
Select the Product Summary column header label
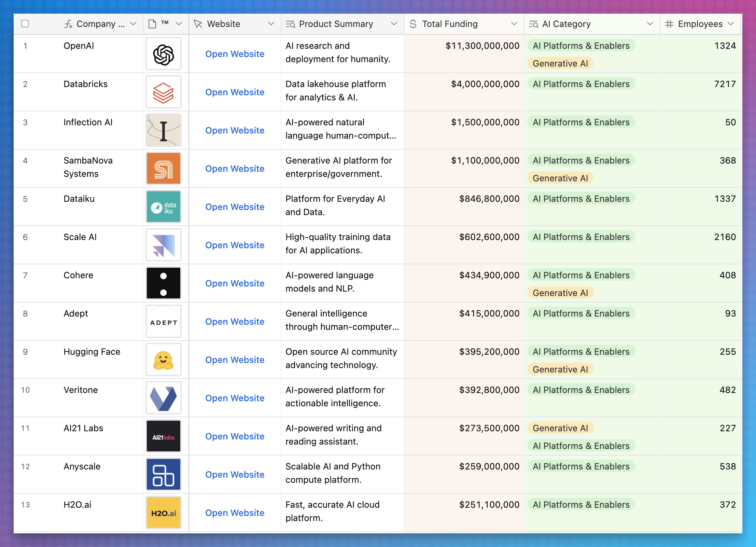tap(336, 24)
